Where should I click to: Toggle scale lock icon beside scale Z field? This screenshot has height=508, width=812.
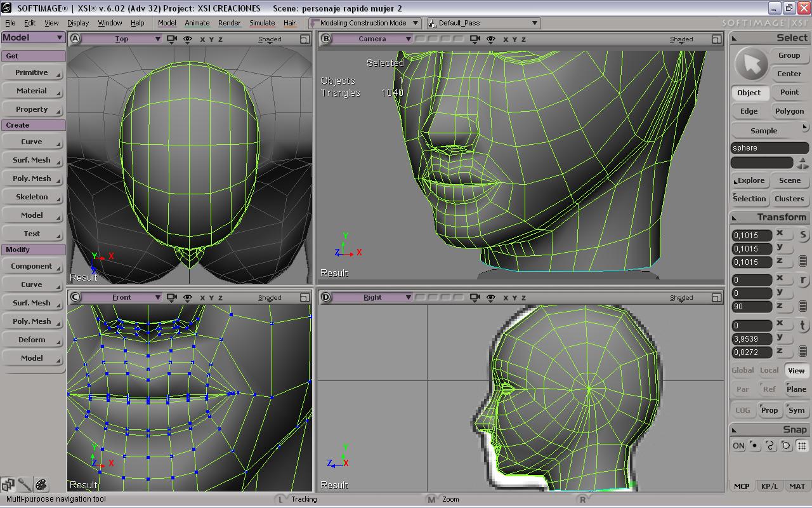tap(802, 261)
